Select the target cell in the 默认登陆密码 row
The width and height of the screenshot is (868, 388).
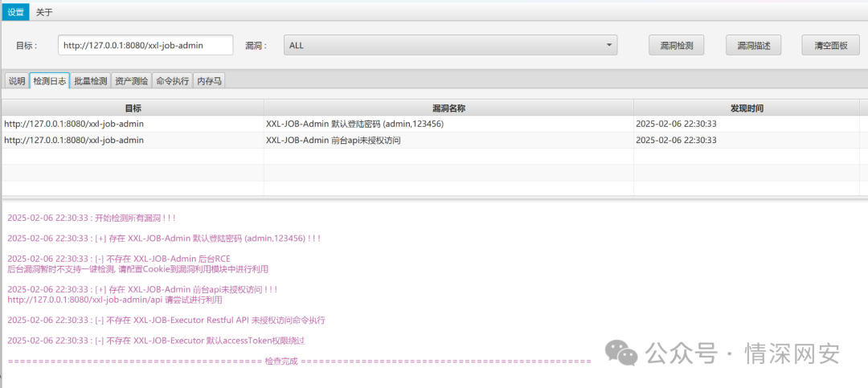pos(133,124)
